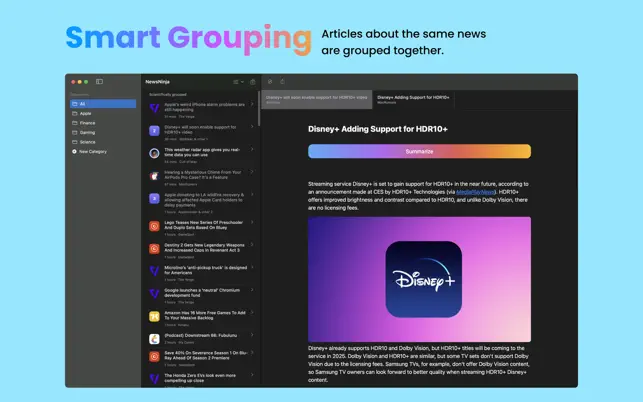Expand chevron for Apple's iPhone alarm article
This screenshot has height=402, width=643.
(x=252, y=104)
